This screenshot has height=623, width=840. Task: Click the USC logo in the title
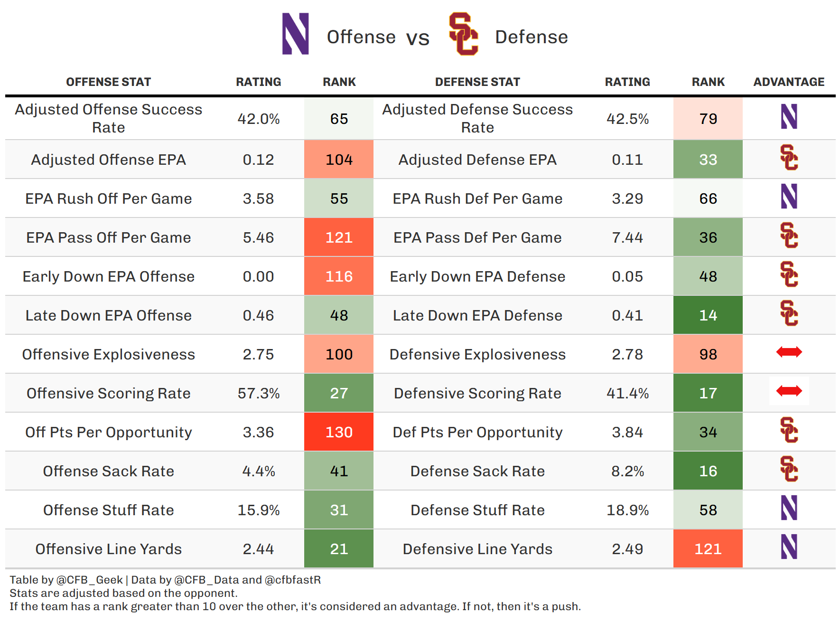463,34
